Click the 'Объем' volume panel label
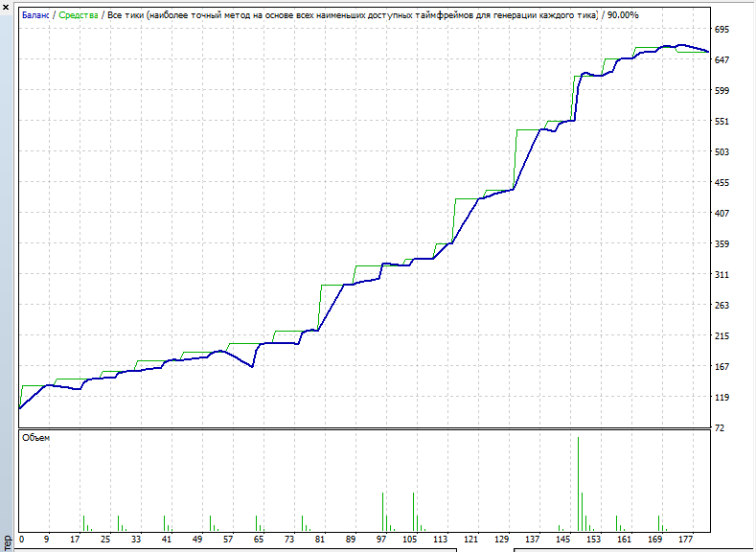The height and width of the screenshot is (552, 756). click(x=36, y=438)
